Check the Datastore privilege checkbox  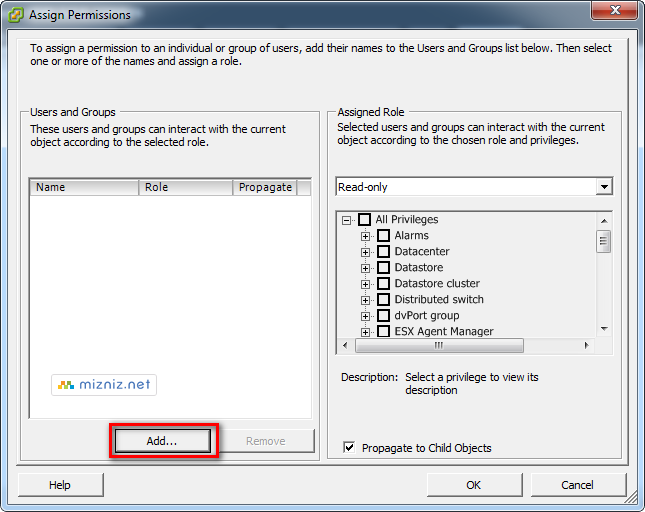click(383, 267)
